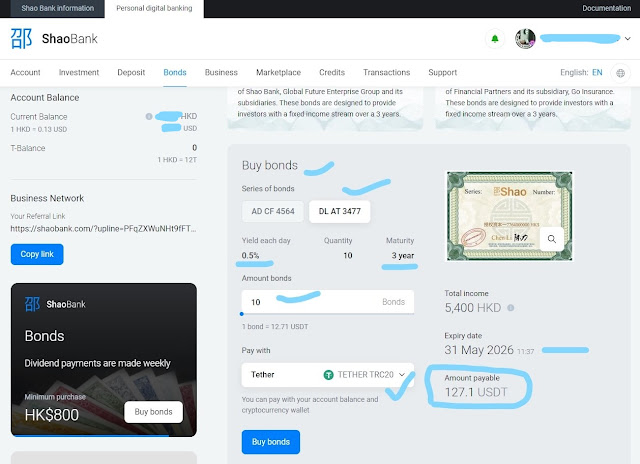The width and height of the screenshot is (640, 464).
Task: Click the HK$800 minimum purchase text
Action: pos(51,415)
